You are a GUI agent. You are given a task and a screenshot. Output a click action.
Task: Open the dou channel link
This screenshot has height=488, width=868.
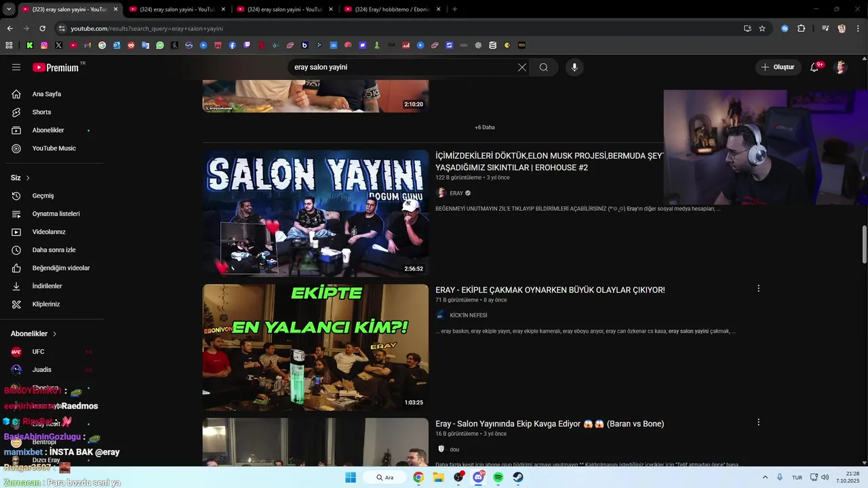tap(454, 449)
